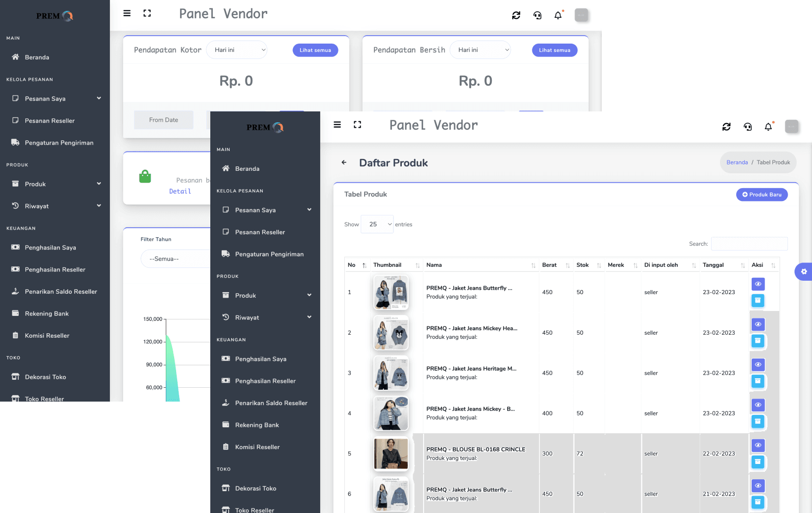Toggle fullscreen icon in the front Panel Vendor header
Viewport: 812px width, 513px height.
pos(357,125)
